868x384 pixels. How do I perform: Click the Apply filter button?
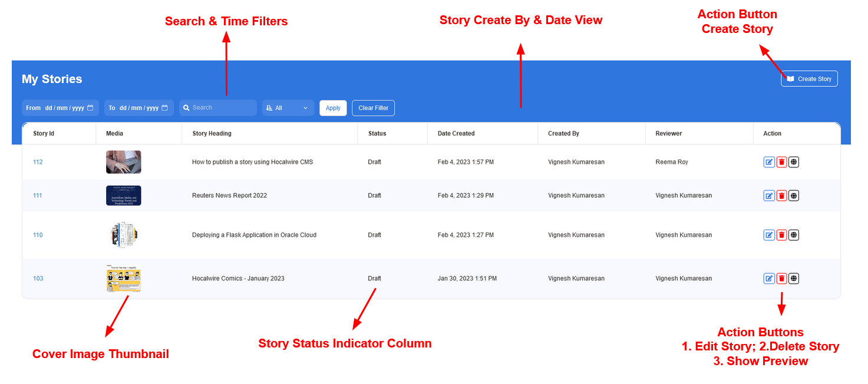click(333, 108)
